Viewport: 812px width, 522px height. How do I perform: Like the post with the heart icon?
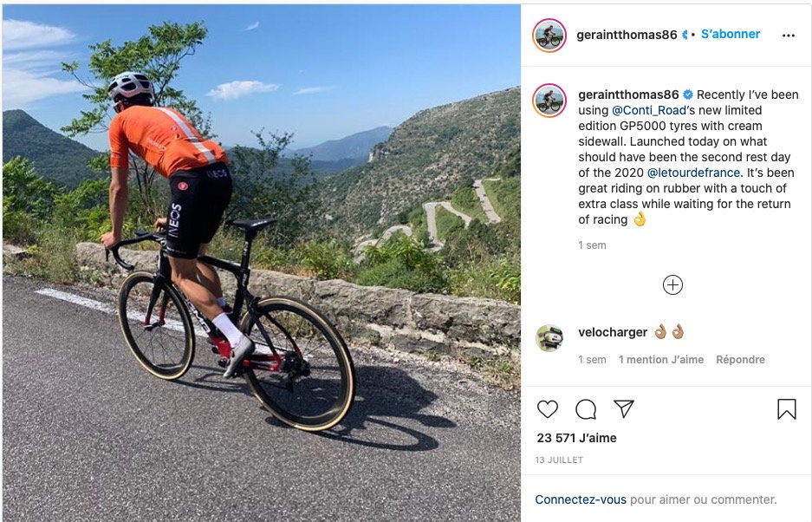click(548, 409)
